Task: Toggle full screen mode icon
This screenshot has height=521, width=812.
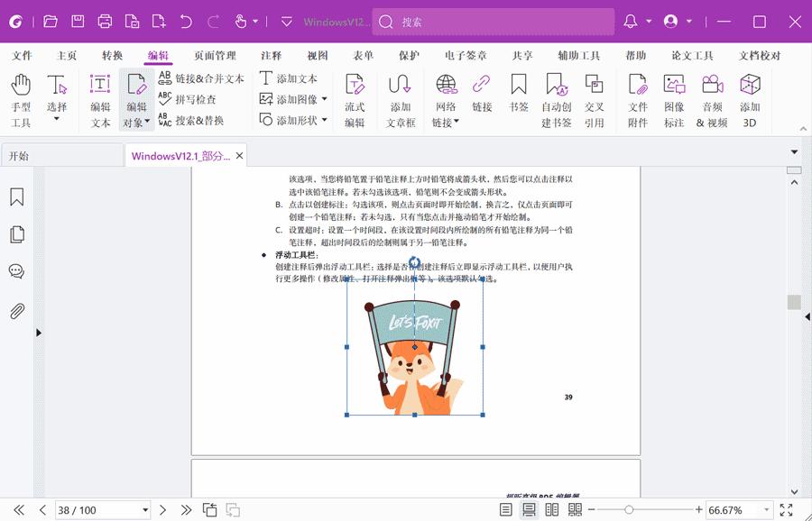Action: (x=786, y=509)
